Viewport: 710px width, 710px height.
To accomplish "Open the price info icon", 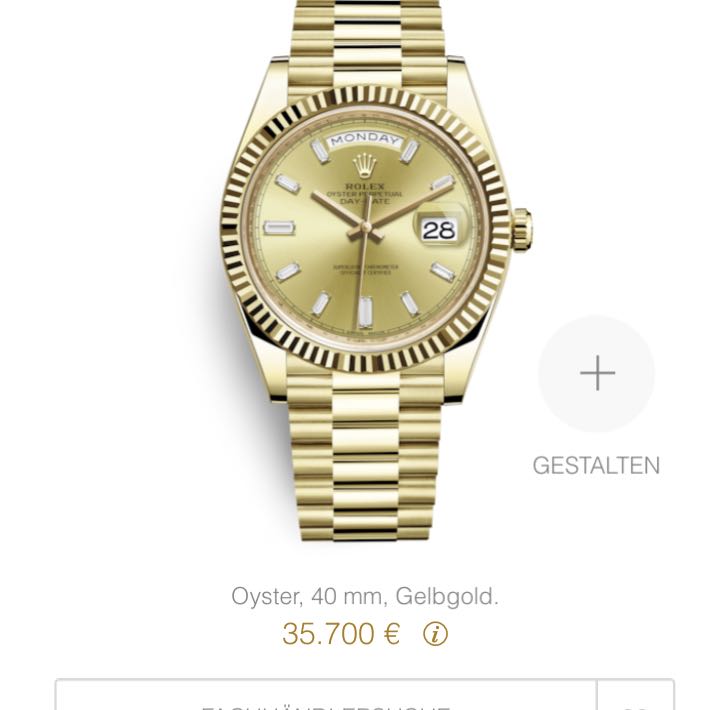I will coord(436,634).
